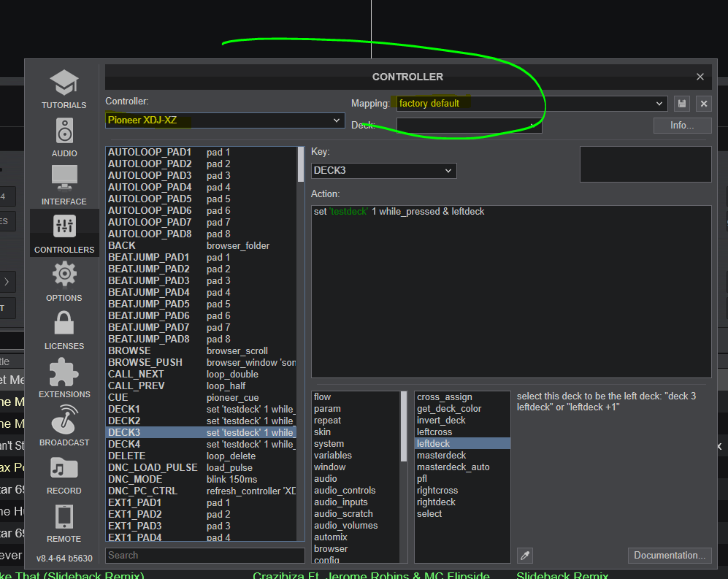
Task: Pick the cross_assign action
Action: coord(462,397)
